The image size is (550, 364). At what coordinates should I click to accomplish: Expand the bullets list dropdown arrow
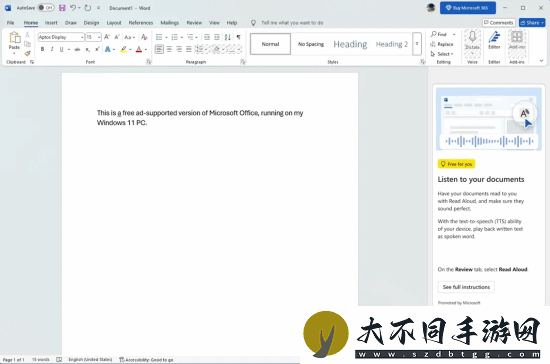click(x=166, y=37)
